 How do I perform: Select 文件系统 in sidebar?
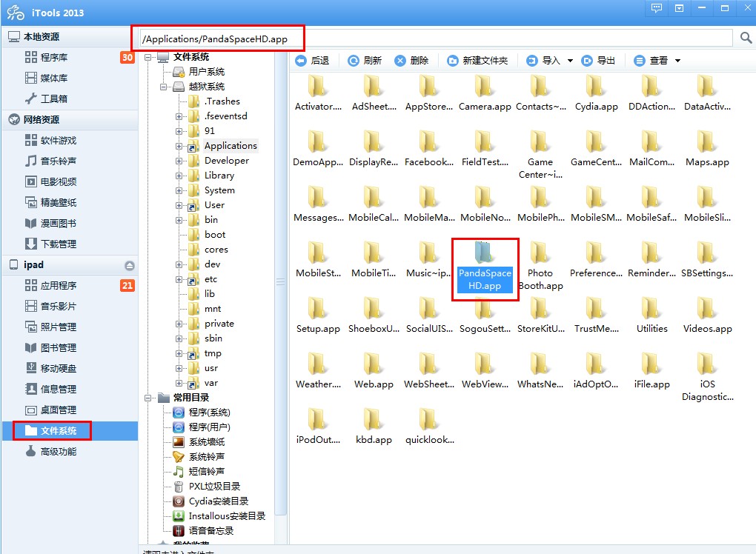click(x=69, y=430)
